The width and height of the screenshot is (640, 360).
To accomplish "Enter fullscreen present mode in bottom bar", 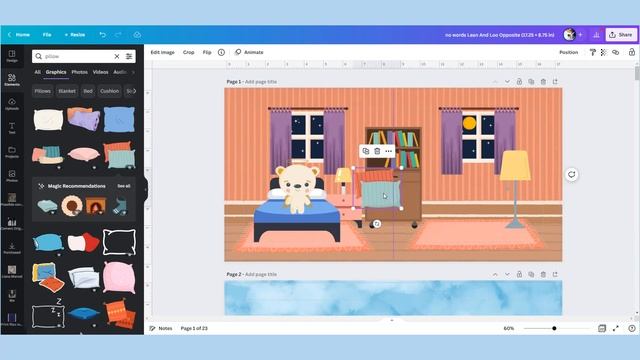I will (616, 328).
